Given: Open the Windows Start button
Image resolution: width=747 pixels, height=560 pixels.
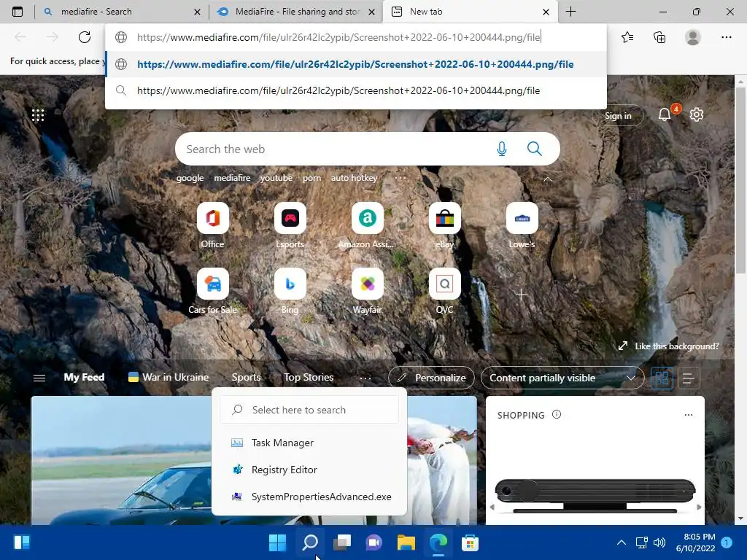Looking at the screenshot, I should (278, 542).
